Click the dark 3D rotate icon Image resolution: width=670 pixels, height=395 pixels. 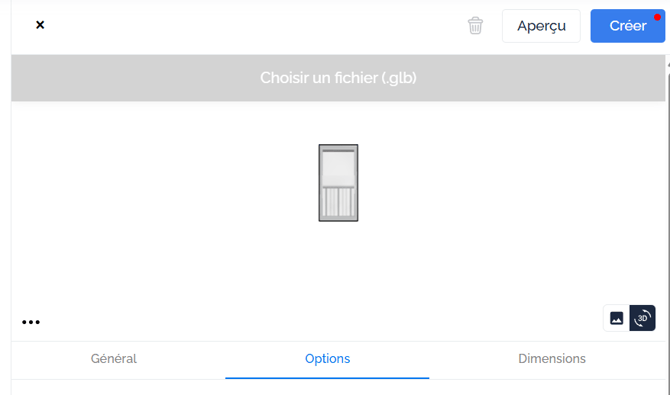point(642,318)
